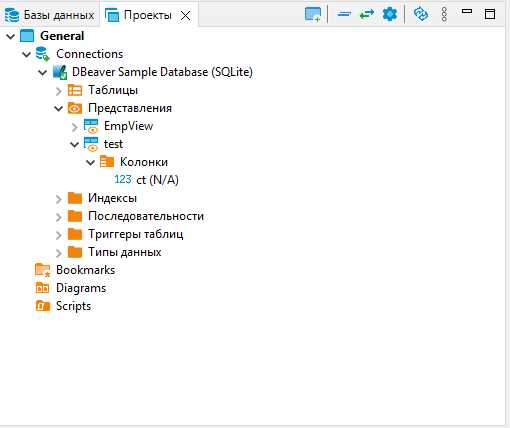
Task: Close the Проекты tab
Action: point(185,15)
